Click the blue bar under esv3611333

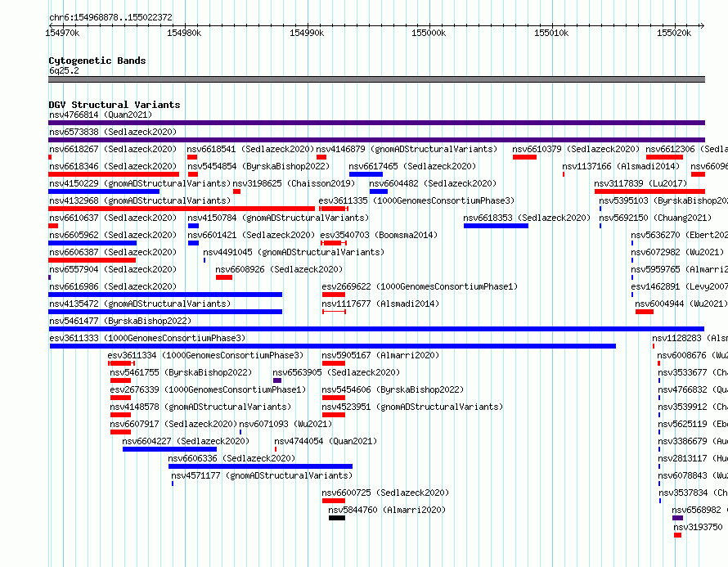tap(333, 346)
